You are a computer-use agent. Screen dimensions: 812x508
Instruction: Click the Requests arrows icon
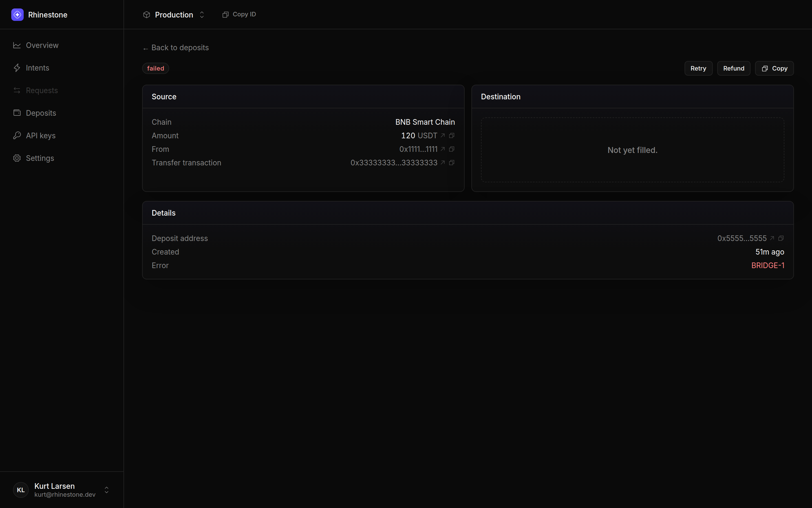(x=17, y=90)
